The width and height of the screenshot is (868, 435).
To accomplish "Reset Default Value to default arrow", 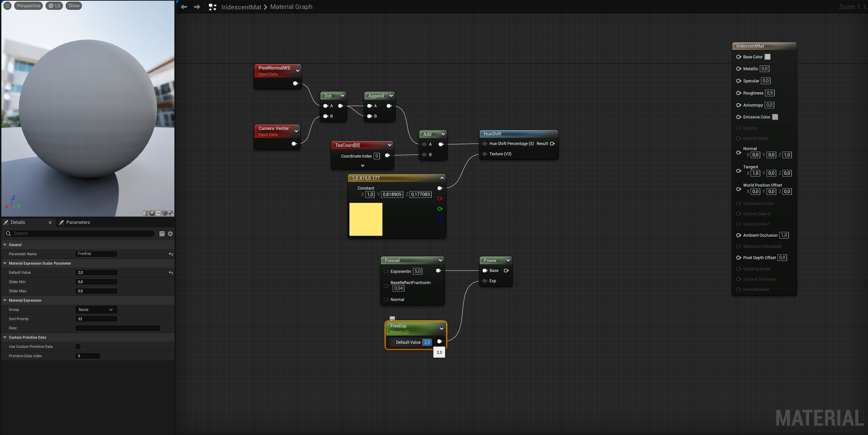I will click(x=171, y=273).
